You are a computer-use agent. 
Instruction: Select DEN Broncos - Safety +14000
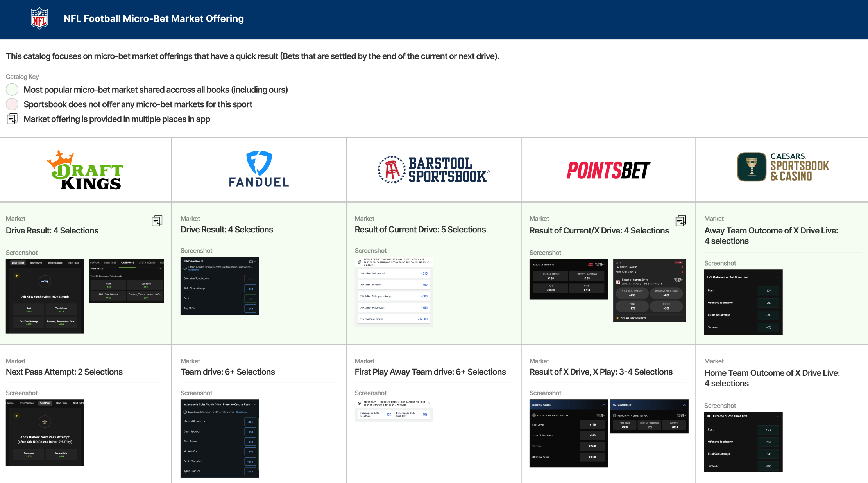click(x=394, y=319)
